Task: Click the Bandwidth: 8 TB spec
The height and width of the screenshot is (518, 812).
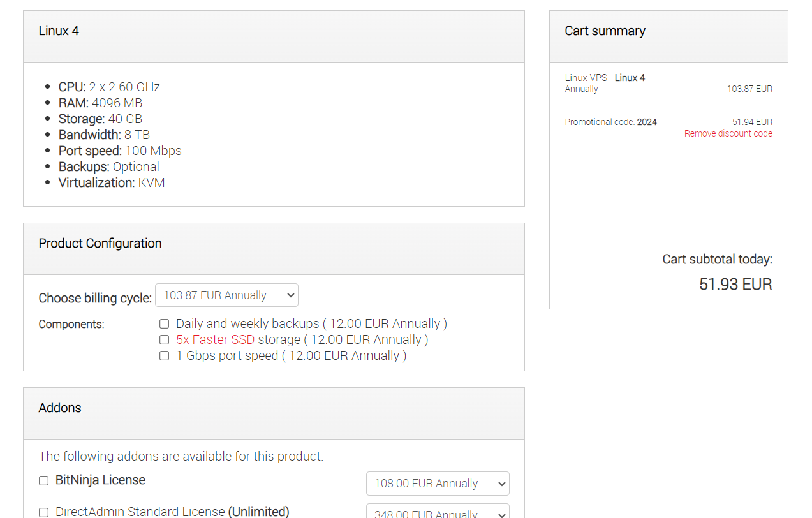Action: [104, 135]
